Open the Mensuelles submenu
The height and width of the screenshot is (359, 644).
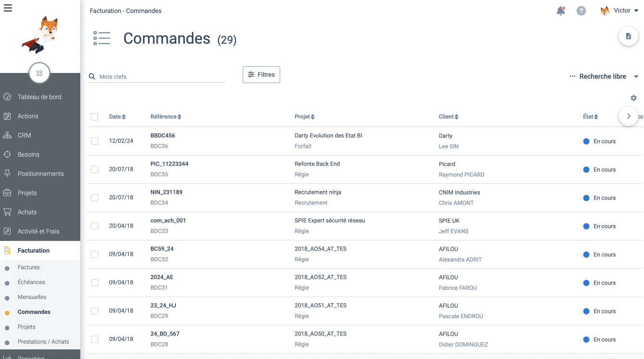pyautogui.click(x=32, y=297)
